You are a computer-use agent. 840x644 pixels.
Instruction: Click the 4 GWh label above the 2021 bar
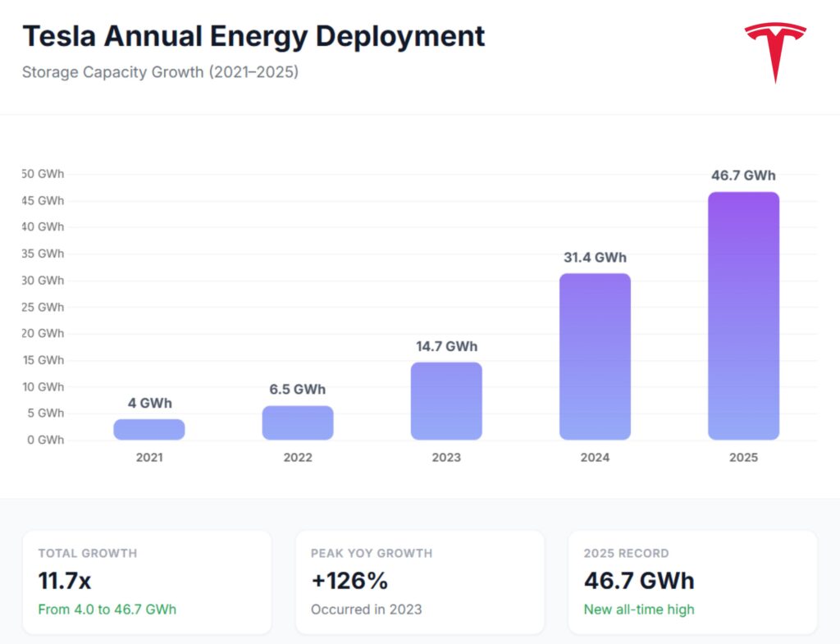point(149,403)
